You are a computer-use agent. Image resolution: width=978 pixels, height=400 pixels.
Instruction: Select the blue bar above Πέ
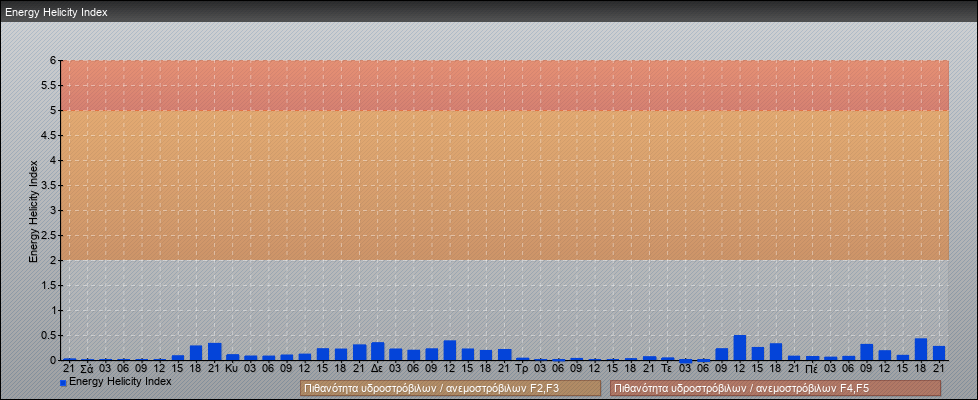[811, 358]
